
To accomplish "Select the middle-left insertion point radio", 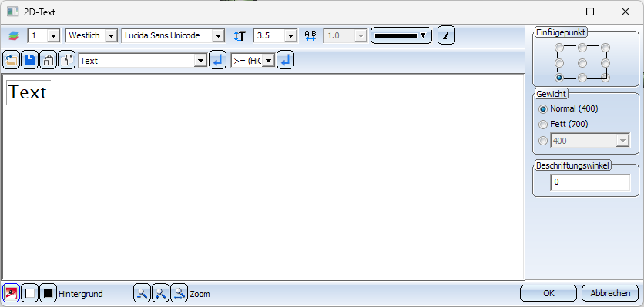I will pos(559,63).
